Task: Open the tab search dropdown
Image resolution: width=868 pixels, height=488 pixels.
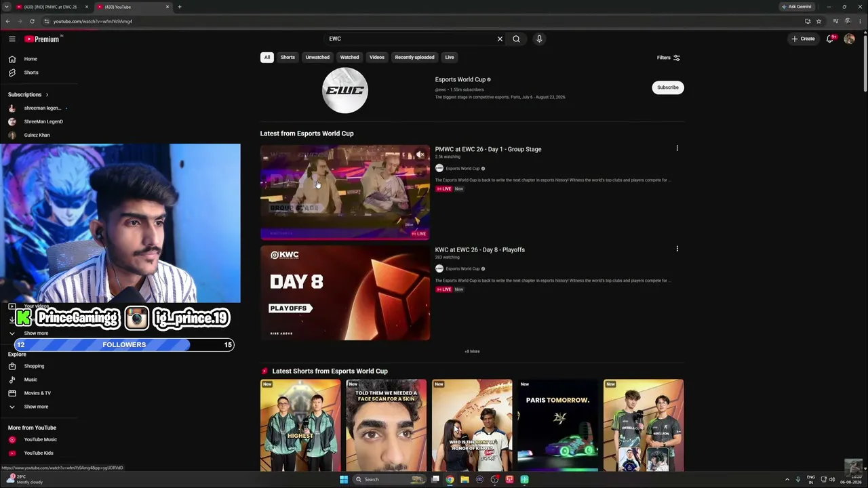Action: click(x=7, y=7)
